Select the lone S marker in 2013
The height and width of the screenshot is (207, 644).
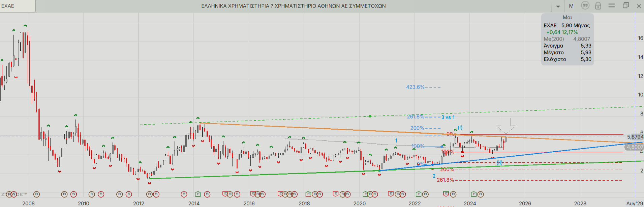184,194
